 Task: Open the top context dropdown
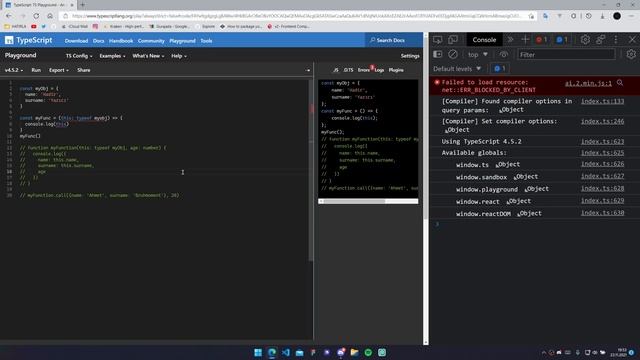[478, 54]
